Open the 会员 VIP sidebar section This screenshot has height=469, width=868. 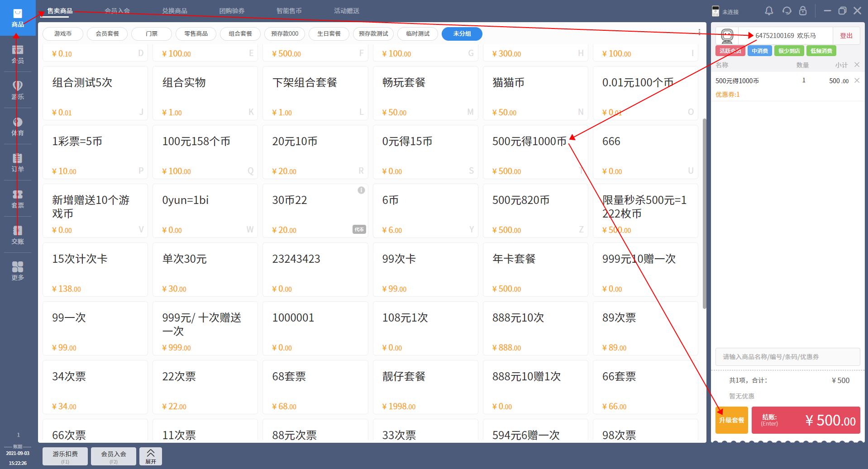pyautogui.click(x=18, y=54)
